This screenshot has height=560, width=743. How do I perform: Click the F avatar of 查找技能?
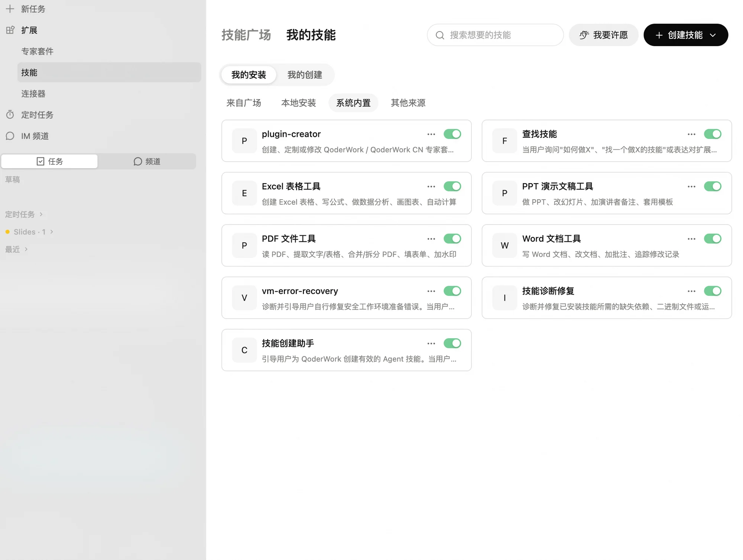pyautogui.click(x=504, y=141)
